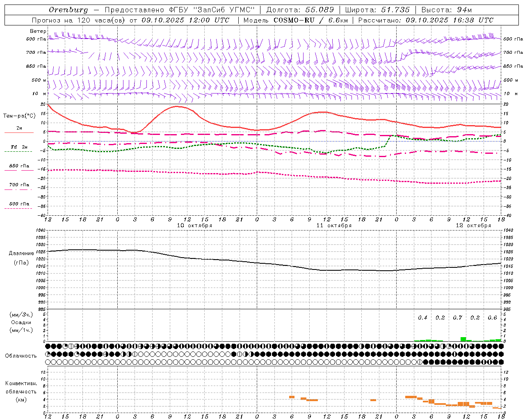Click the 'Давление' pressure panel label
The image size is (525, 420).
[x=21, y=253]
